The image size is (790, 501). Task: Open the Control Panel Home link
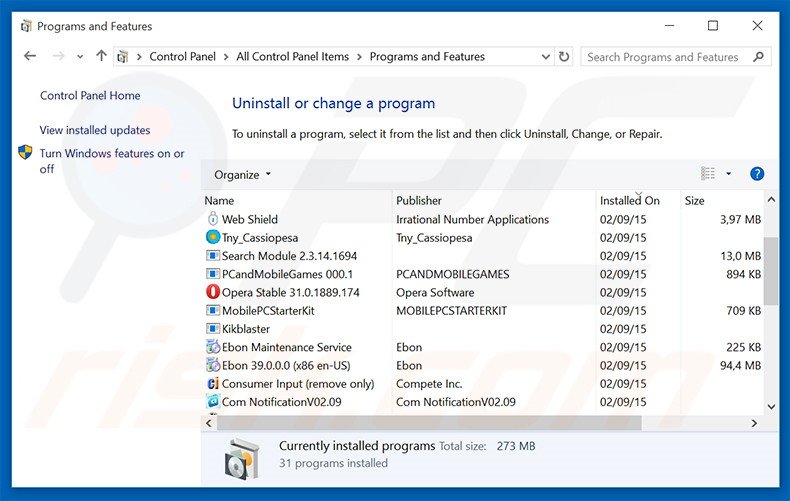pyautogui.click(x=90, y=95)
